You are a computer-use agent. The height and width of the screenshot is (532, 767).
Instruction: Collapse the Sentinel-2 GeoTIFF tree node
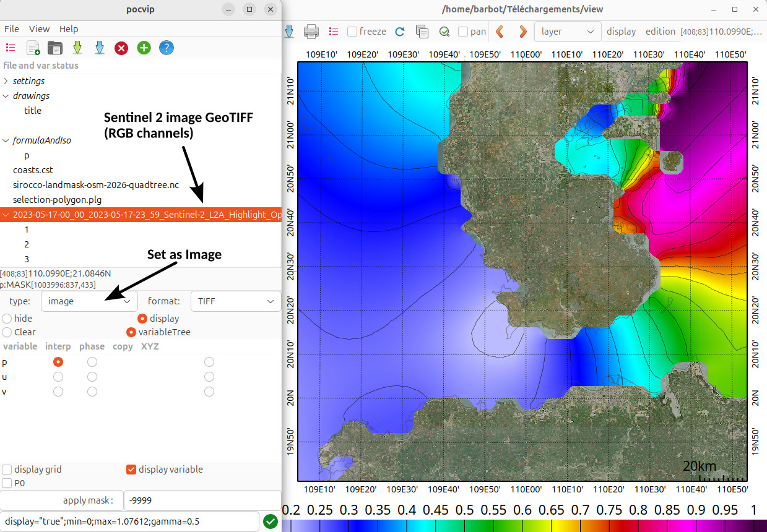point(6,215)
